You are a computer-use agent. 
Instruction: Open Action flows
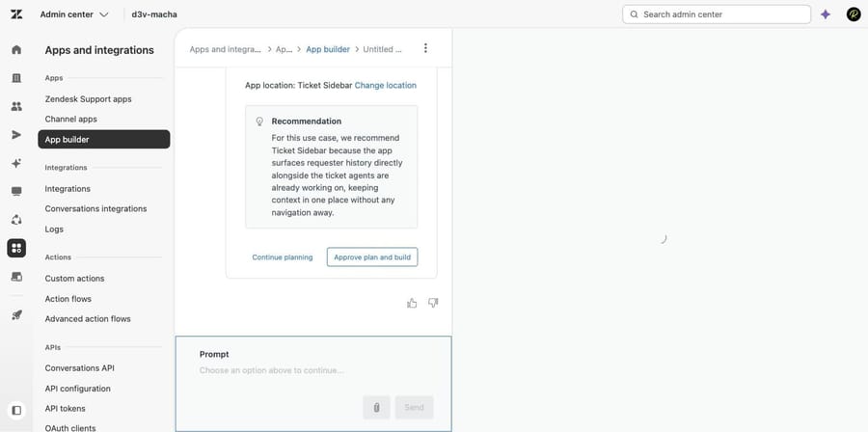(68, 299)
